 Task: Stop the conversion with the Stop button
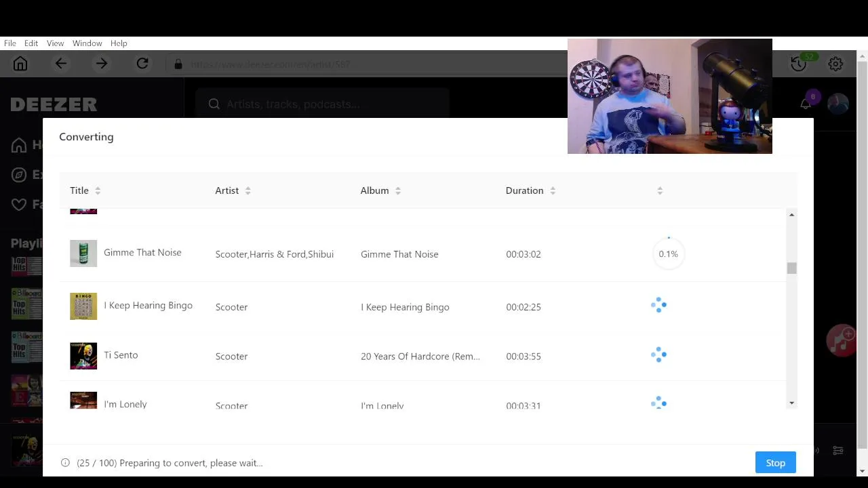point(775,463)
